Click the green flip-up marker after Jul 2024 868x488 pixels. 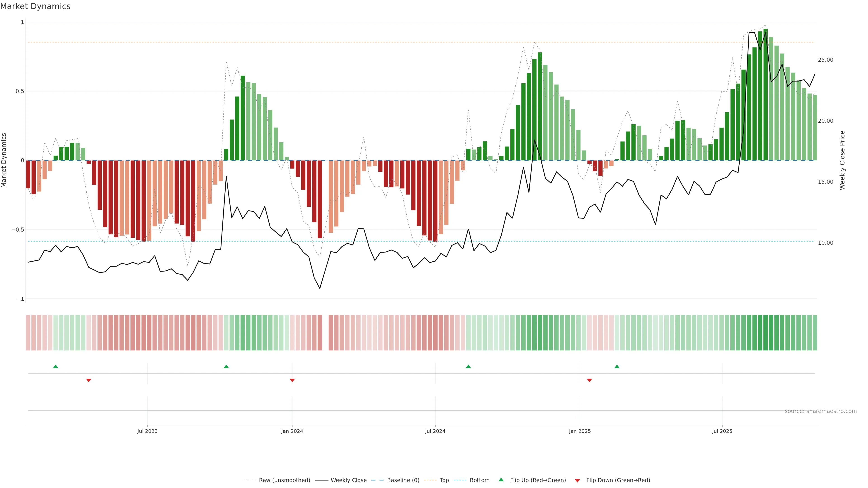(x=468, y=366)
